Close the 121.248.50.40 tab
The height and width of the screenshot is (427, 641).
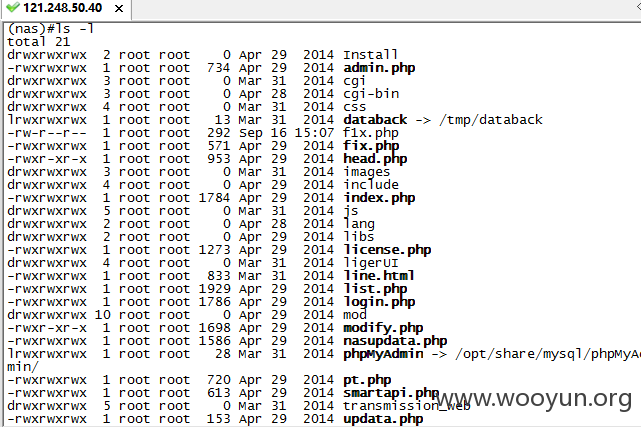[119, 8]
